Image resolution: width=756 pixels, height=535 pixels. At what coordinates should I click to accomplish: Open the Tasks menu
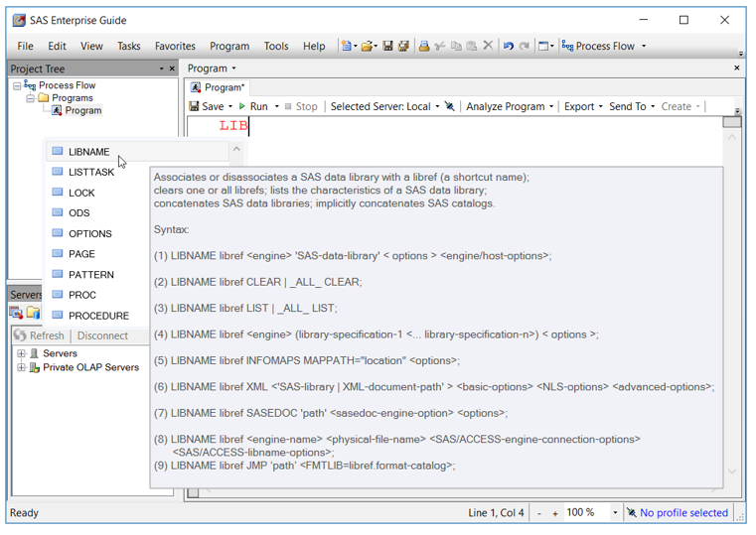click(129, 47)
